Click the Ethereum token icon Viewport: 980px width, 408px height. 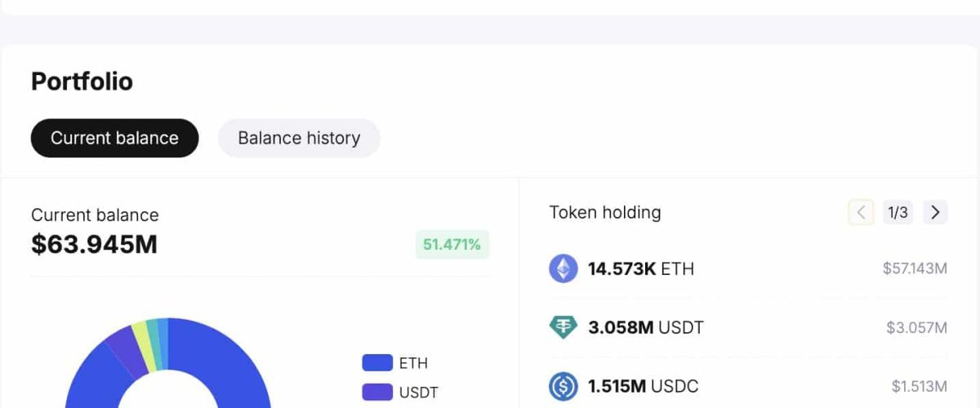coord(563,268)
